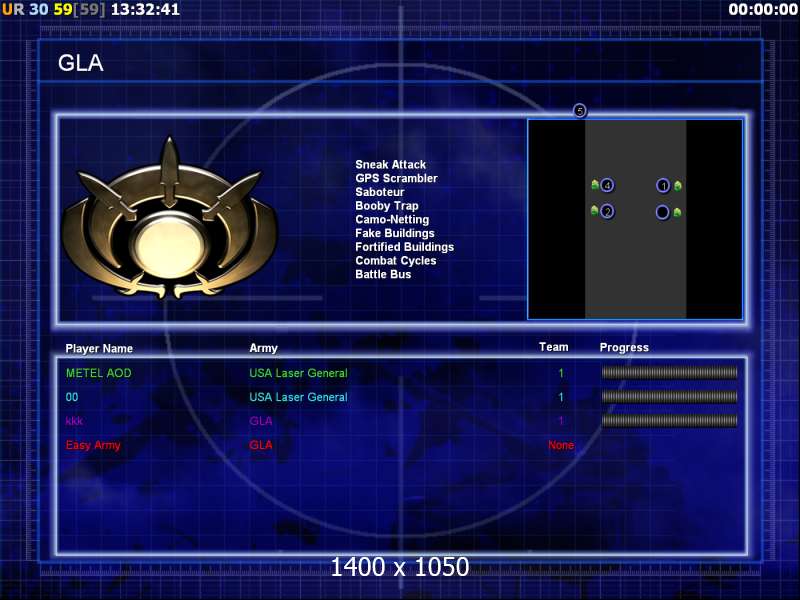Click start position marker 4 on minimap

[607, 185]
